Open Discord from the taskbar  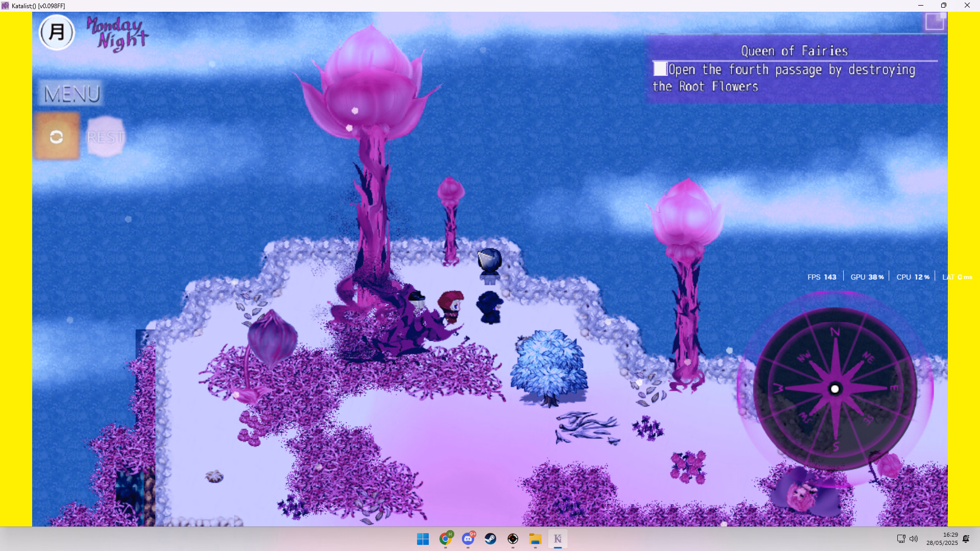(468, 539)
